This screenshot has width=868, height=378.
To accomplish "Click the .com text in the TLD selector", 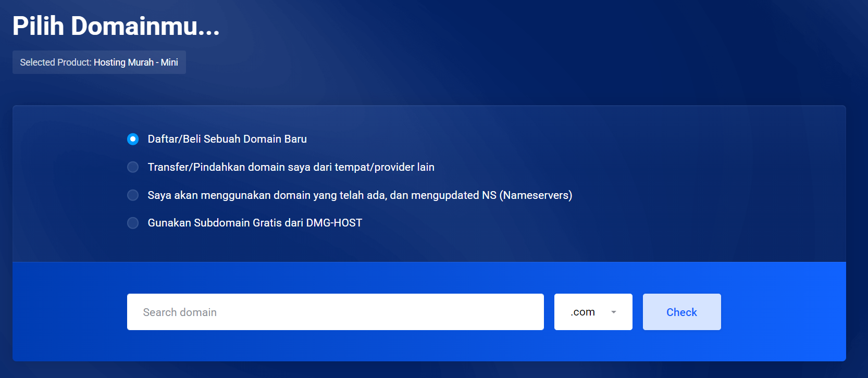I will pyautogui.click(x=582, y=312).
